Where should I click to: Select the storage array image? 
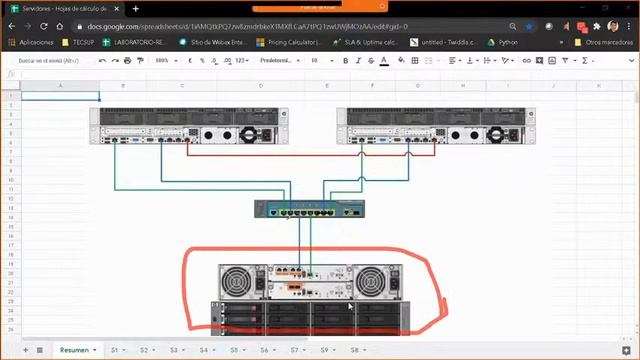click(x=310, y=300)
